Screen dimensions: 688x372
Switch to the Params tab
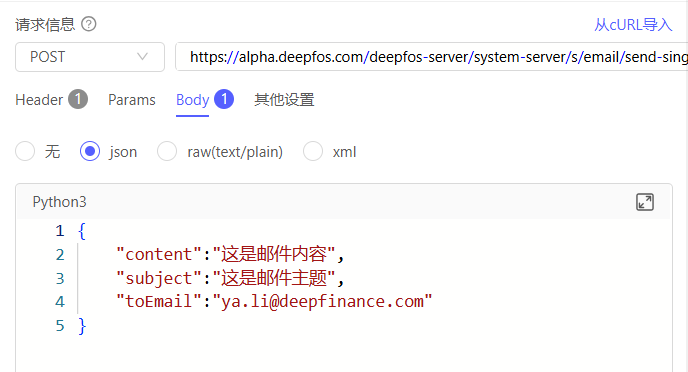tap(132, 100)
